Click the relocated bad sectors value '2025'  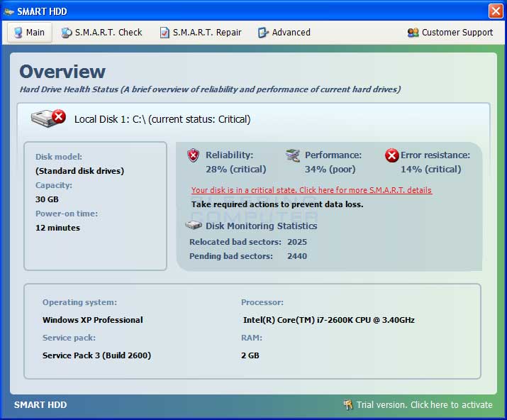coord(297,242)
